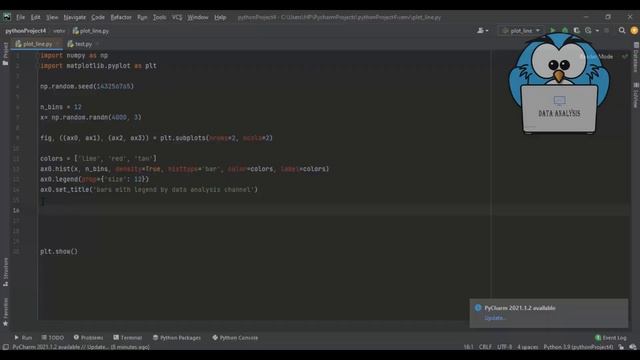This screenshot has height=360, width=640.
Task: Click the Update... link in notification popup
Action: coord(495,318)
